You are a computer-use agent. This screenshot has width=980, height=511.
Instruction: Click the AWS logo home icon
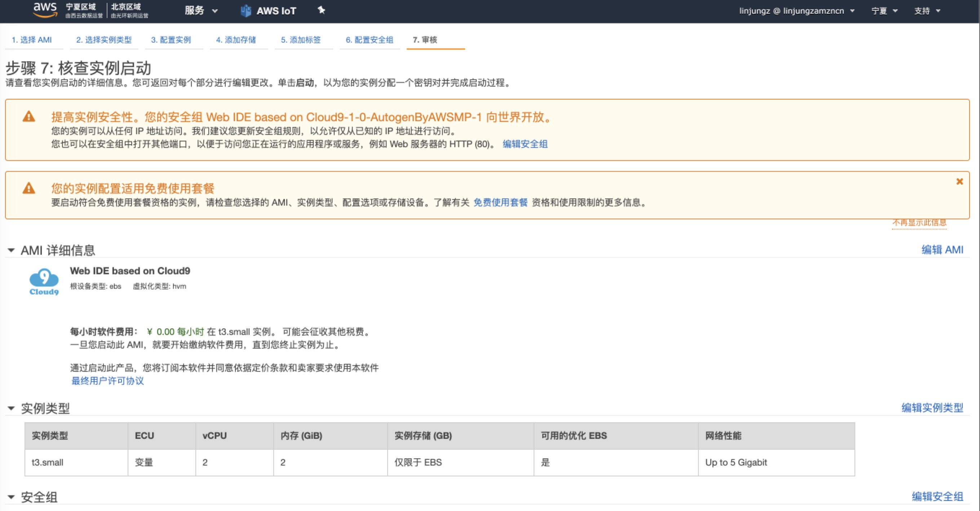[x=45, y=10]
